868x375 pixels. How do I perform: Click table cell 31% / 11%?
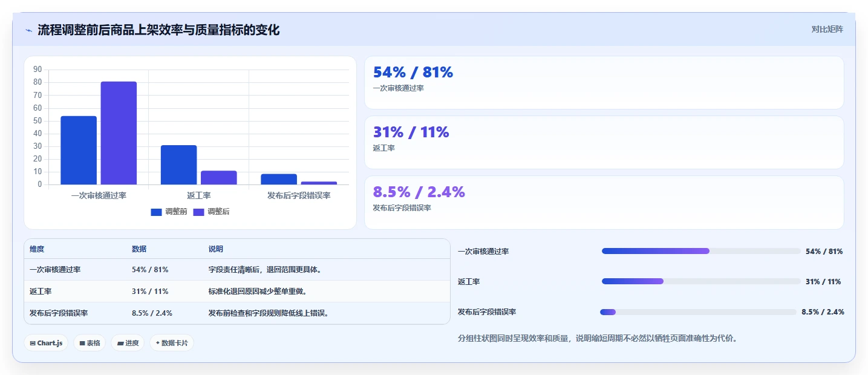click(150, 292)
